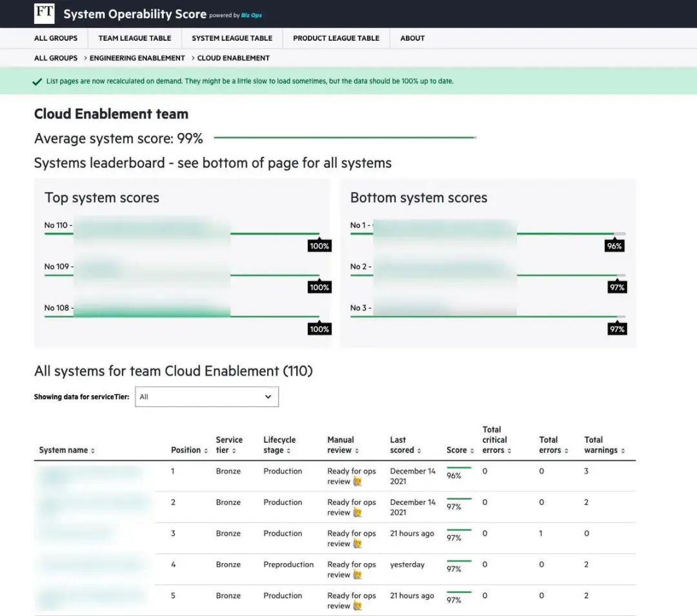Click the FT logo icon

(45, 14)
